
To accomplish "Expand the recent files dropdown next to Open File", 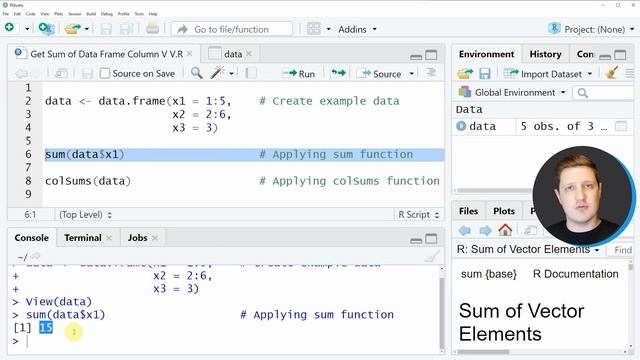I will [87, 29].
